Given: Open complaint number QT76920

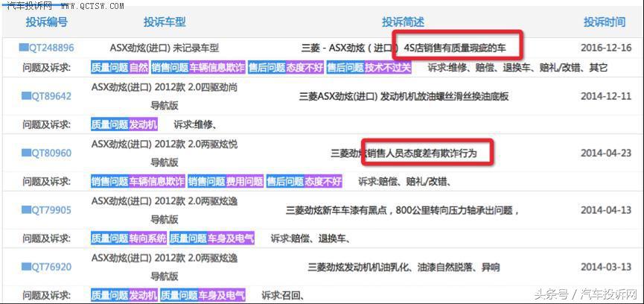Looking at the screenshot, I should tap(51, 267).
